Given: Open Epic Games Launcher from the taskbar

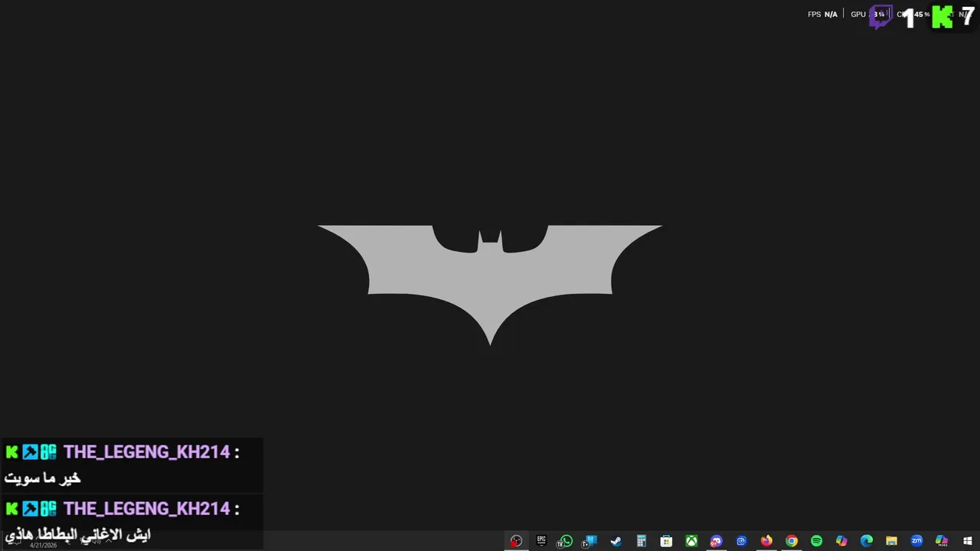Looking at the screenshot, I should (541, 540).
